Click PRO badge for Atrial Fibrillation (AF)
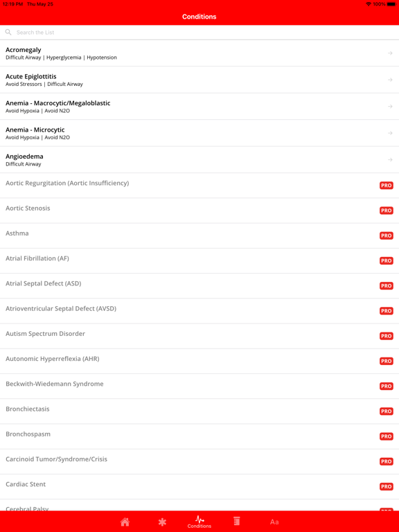Screen dimensions: 399x532 (386, 260)
